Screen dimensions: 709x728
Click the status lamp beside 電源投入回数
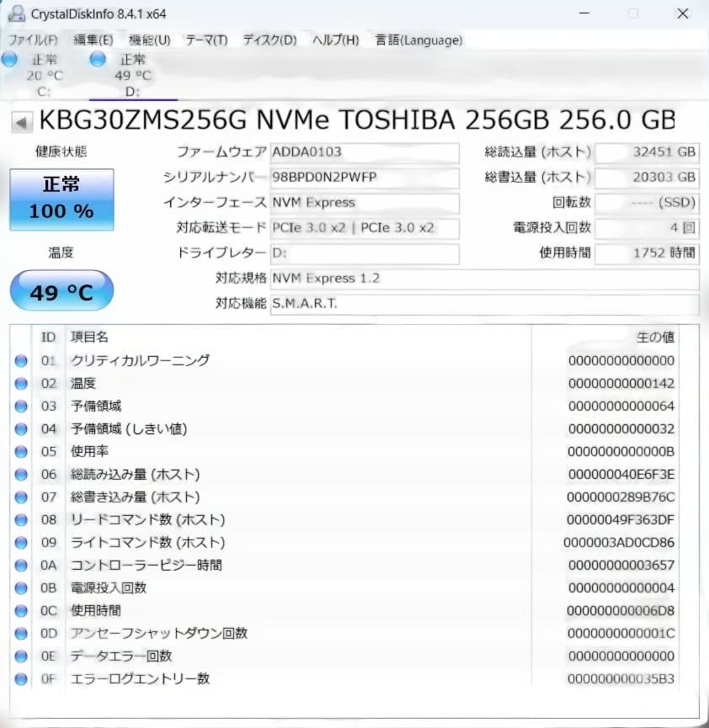coord(20,587)
